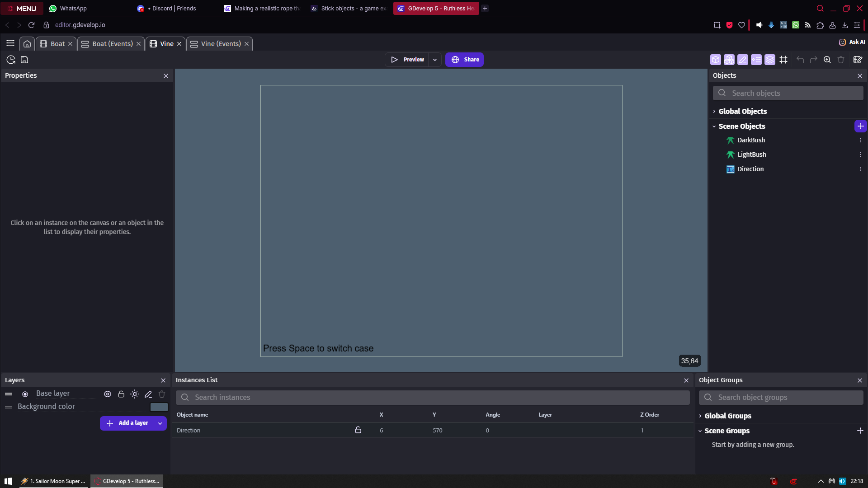Image resolution: width=868 pixels, height=488 pixels.
Task: Switch to the Boat (Events) tab
Action: [x=112, y=44]
